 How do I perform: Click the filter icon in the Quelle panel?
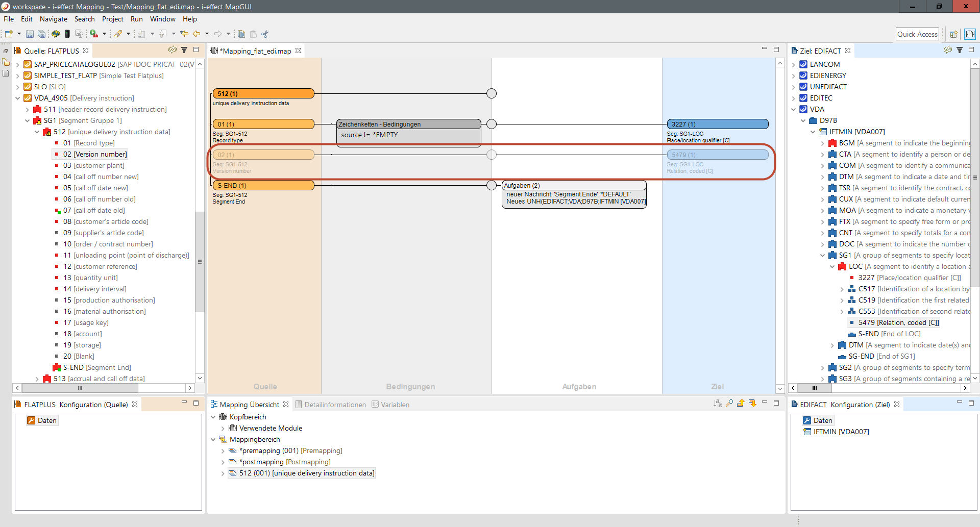(x=184, y=50)
